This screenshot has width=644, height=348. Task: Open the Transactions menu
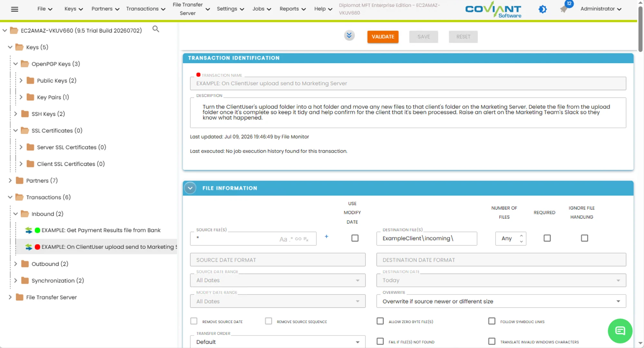point(146,9)
